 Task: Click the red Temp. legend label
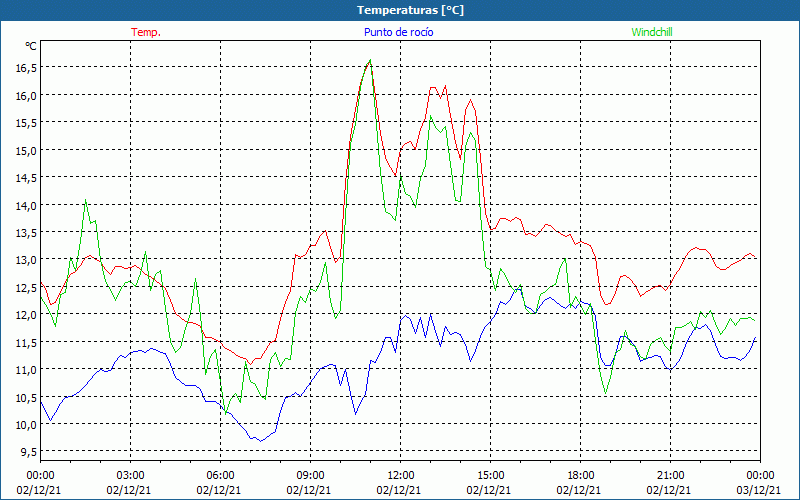point(146,32)
